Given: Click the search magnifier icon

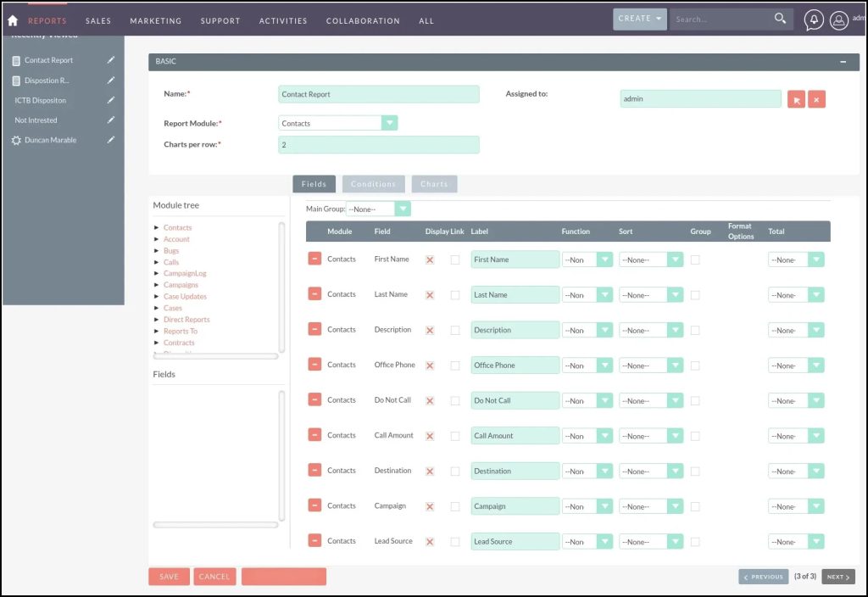Looking at the screenshot, I should coord(780,19).
